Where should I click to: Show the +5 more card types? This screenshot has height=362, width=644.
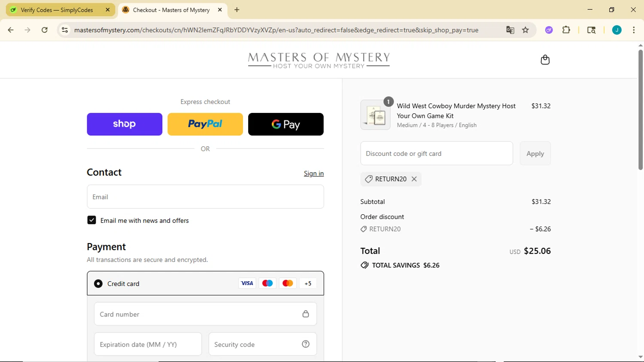click(308, 283)
